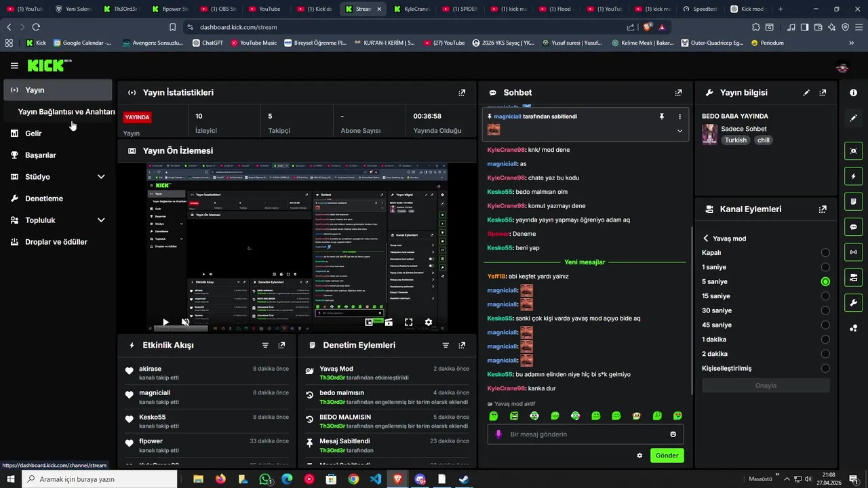Edit stream info with the Yayın bilgisi pencil icon
The height and width of the screenshot is (488, 868).
pyautogui.click(x=806, y=93)
